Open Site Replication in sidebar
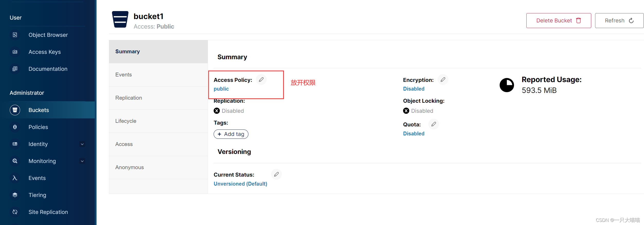This screenshot has width=644, height=225. pos(48,212)
